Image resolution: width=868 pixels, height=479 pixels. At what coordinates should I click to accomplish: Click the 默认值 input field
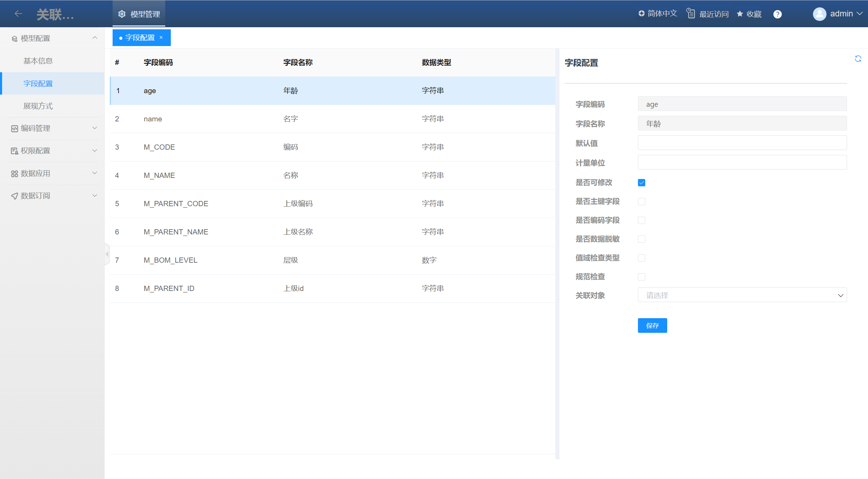click(742, 143)
